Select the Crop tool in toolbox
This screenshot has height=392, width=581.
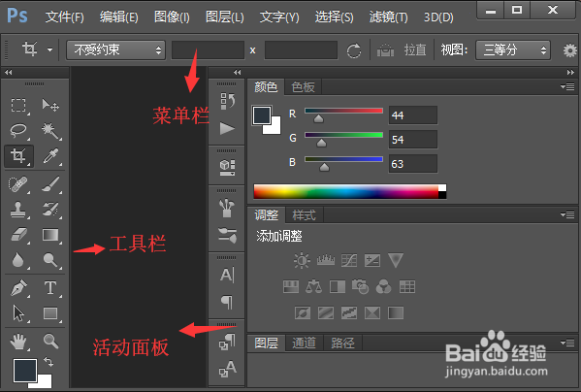point(18,155)
